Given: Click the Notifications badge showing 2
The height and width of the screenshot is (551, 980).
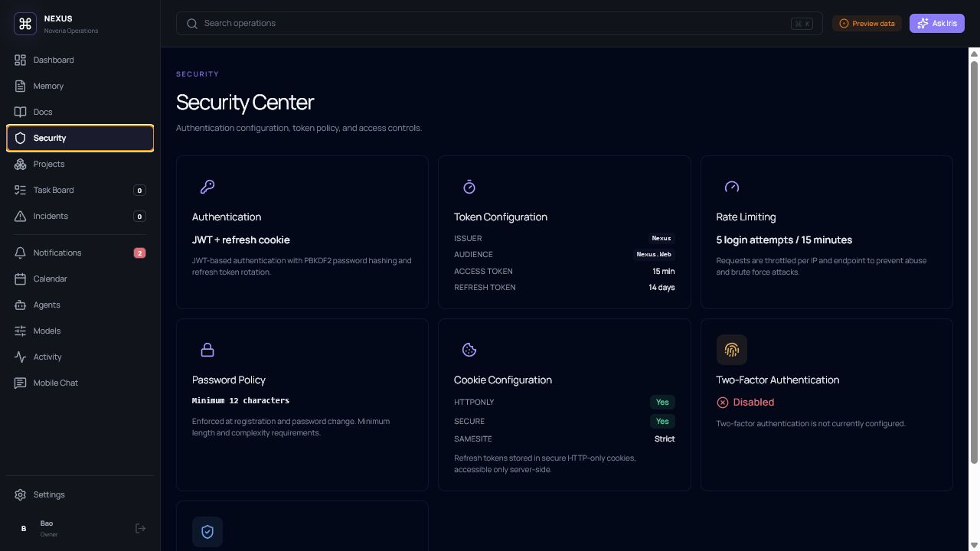Looking at the screenshot, I should coord(139,253).
